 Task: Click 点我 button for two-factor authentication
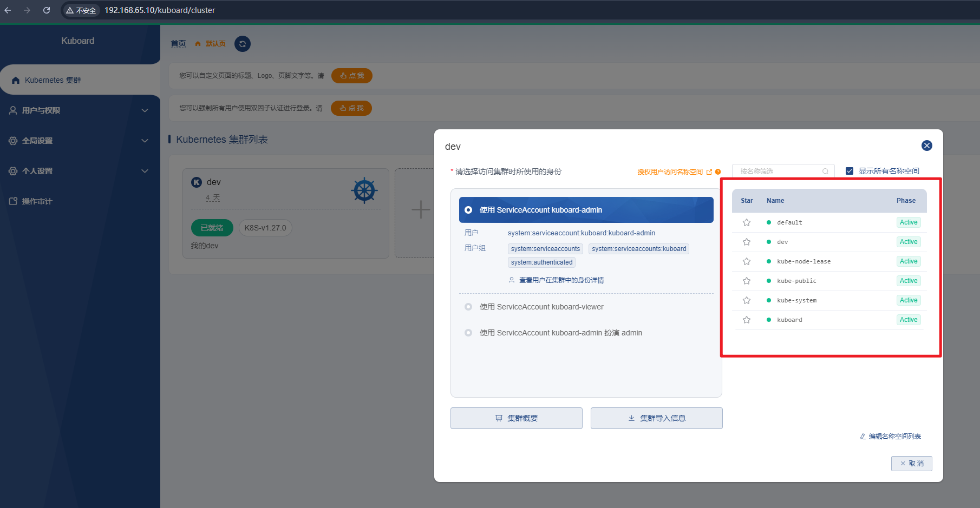(x=351, y=108)
